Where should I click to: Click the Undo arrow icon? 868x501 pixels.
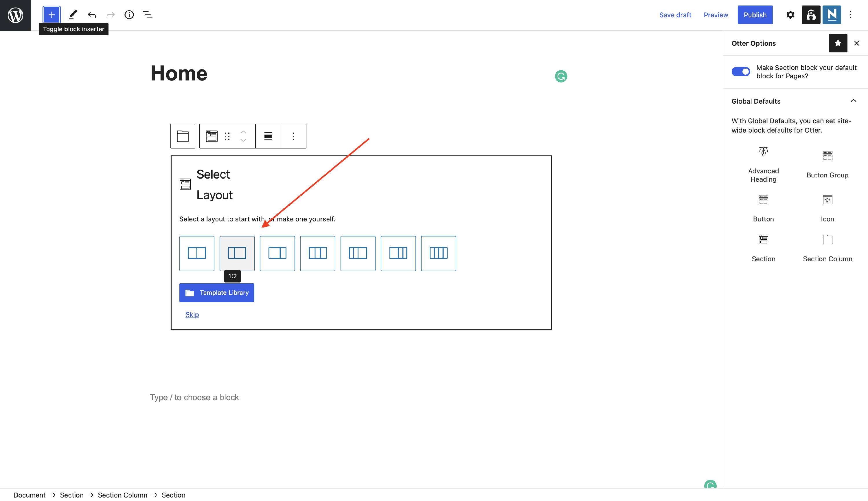[x=92, y=15]
